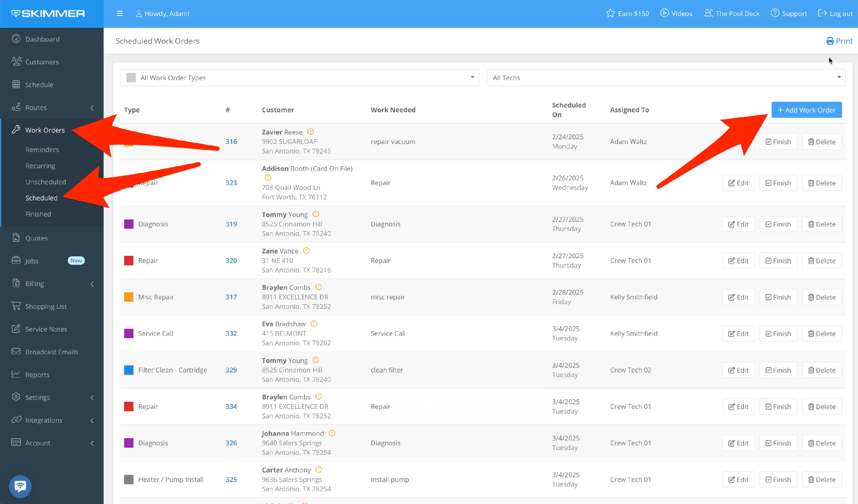Click the Dashboard icon in sidebar
This screenshot has width=858, height=504.
point(16,39)
